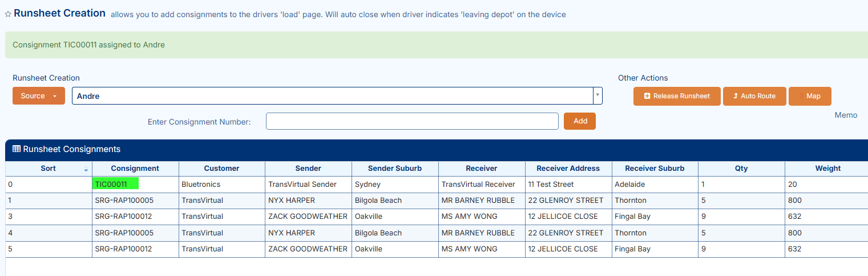The height and width of the screenshot is (276, 868).
Task: Click the Sender Suburb column header
Action: click(x=395, y=169)
